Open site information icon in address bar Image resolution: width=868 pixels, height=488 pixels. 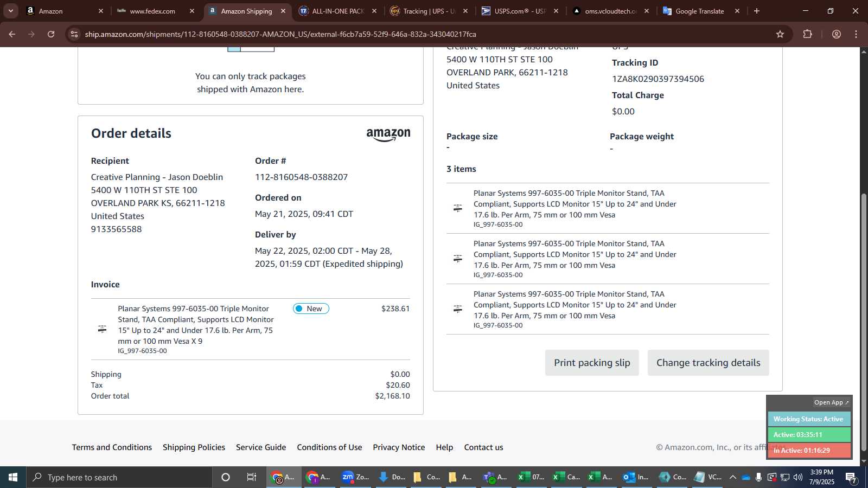[74, 34]
